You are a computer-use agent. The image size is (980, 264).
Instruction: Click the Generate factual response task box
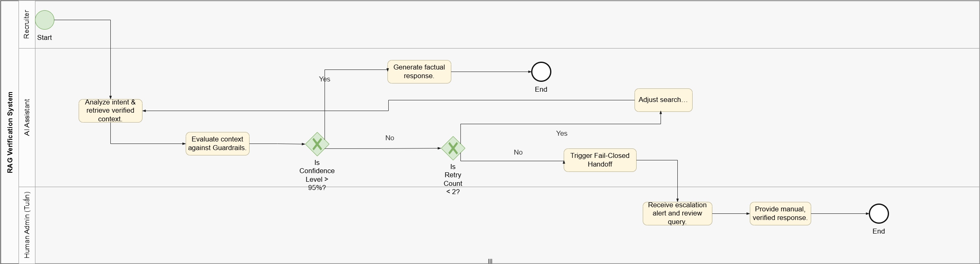point(419,72)
